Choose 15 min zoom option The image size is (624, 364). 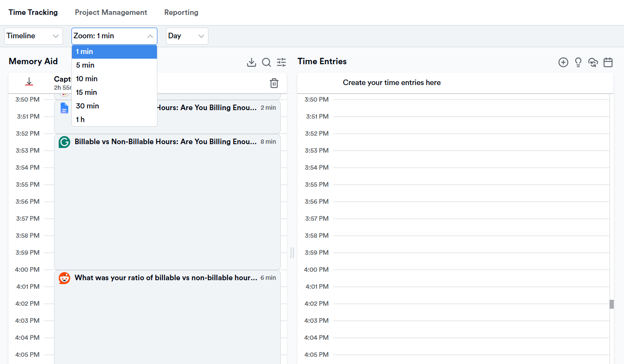(x=114, y=92)
